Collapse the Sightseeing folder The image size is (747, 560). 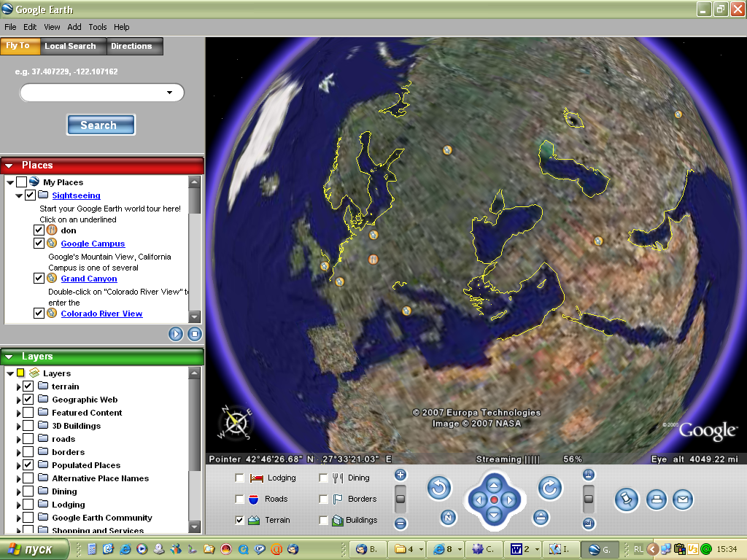click(18, 195)
